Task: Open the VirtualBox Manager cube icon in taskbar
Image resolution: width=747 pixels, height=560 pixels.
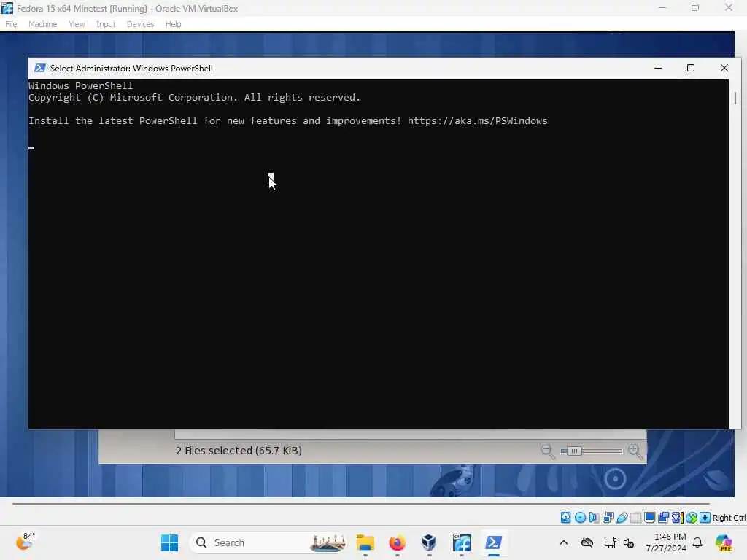Action: tap(429, 542)
